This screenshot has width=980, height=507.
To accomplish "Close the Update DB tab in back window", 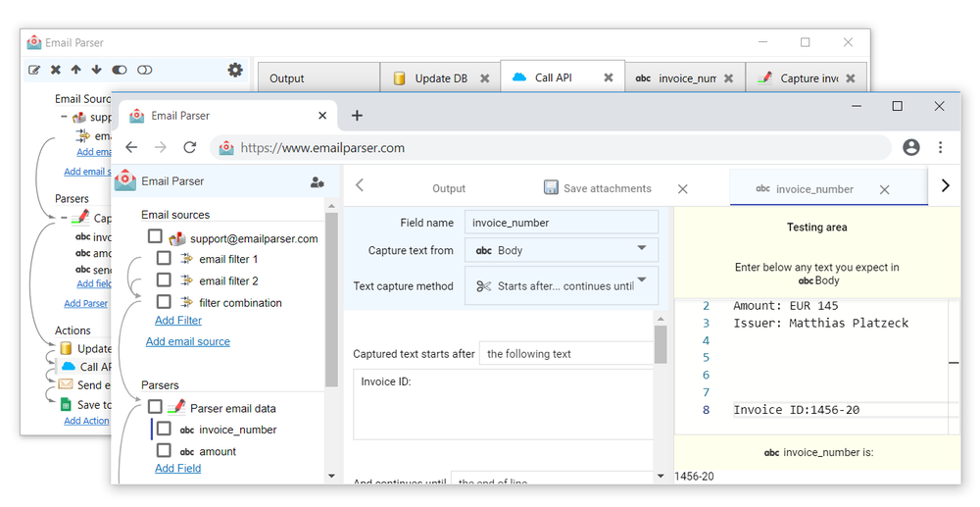I will point(484,78).
